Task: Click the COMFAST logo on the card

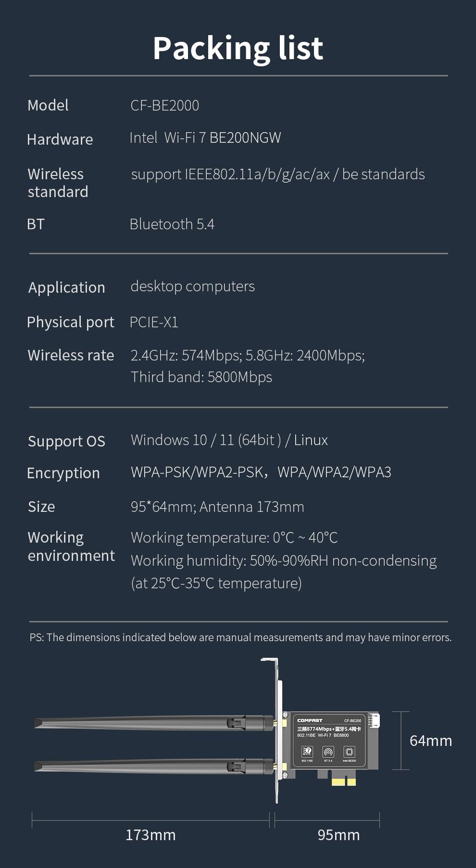Action: [x=310, y=720]
